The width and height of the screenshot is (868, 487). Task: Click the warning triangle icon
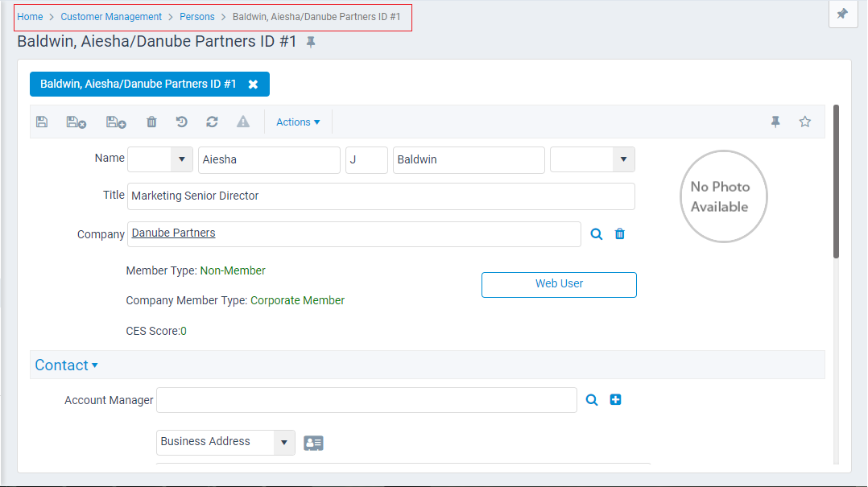(243, 122)
